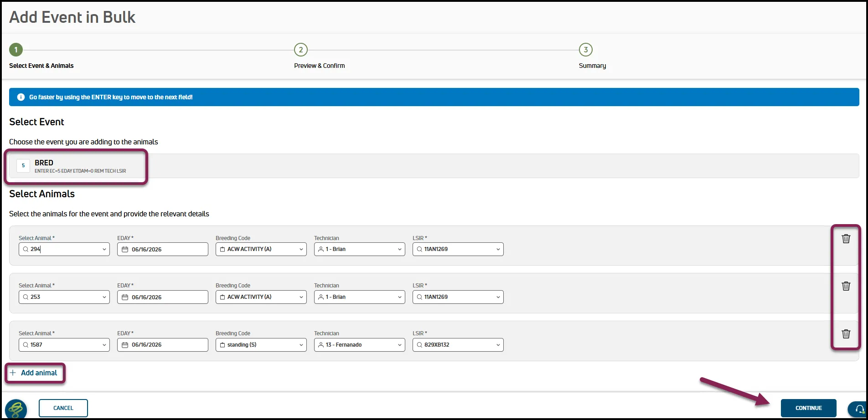Click the calendar icon in animal 294 EDAY
Image resolution: width=868 pixels, height=420 pixels.
point(125,249)
